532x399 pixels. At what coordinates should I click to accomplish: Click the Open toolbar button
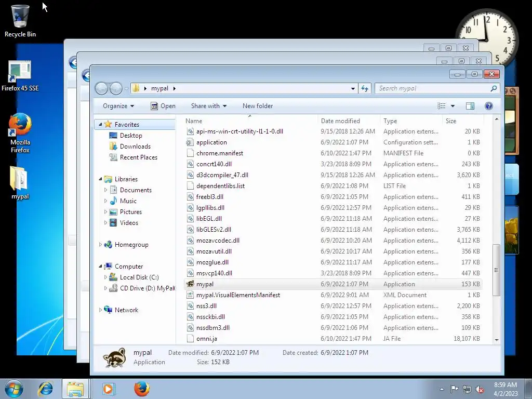point(163,106)
